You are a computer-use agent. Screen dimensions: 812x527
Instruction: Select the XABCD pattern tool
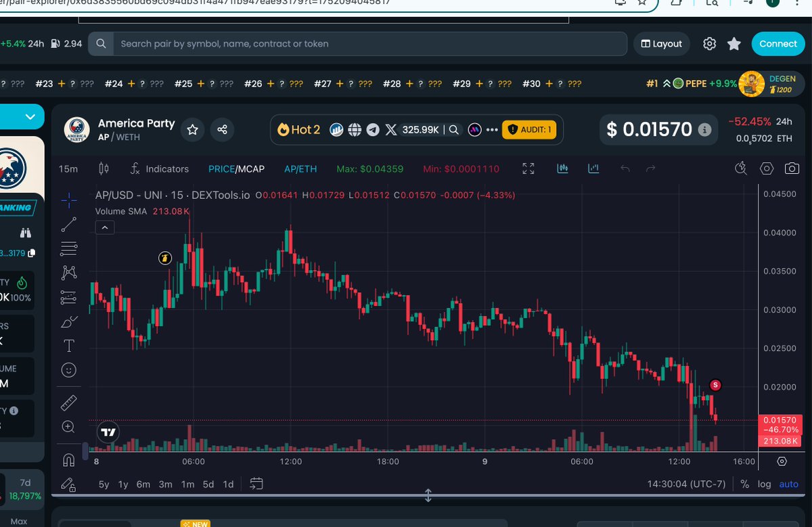(x=69, y=273)
